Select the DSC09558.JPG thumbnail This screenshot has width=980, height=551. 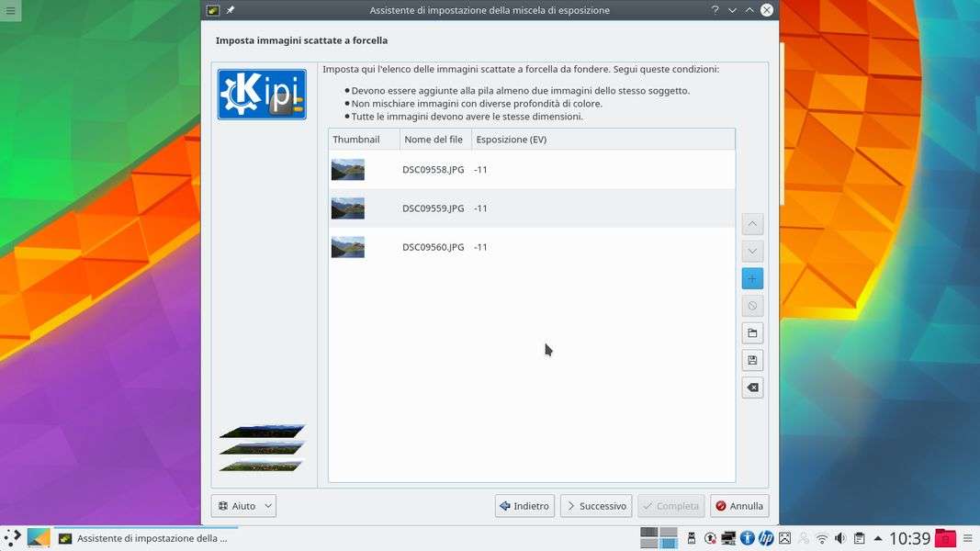(x=347, y=170)
